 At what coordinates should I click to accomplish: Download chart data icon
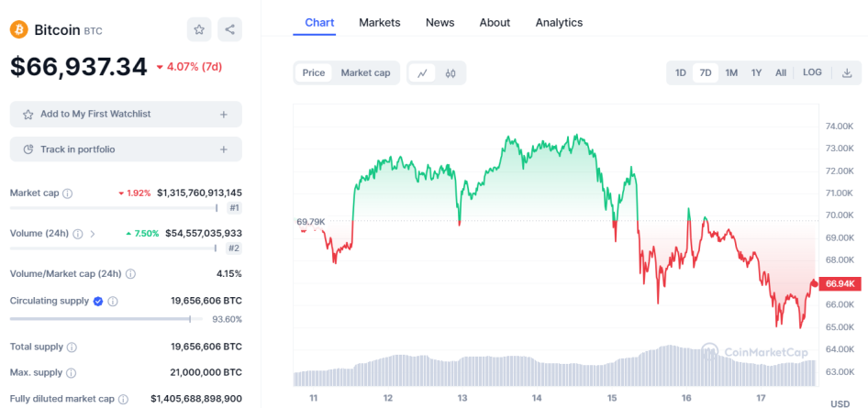pos(847,73)
